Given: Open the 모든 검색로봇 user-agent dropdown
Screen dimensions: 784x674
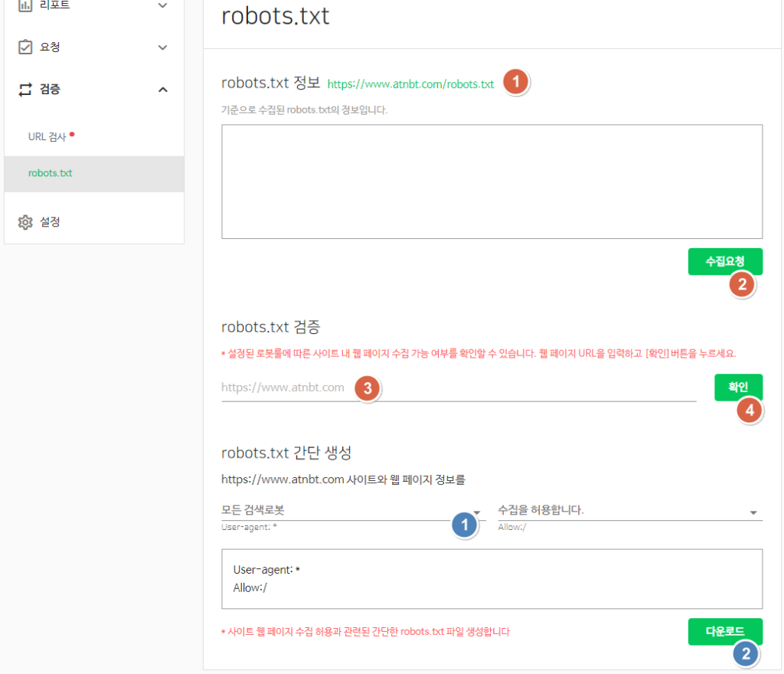Looking at the screenshot, I should pos(354,510).
